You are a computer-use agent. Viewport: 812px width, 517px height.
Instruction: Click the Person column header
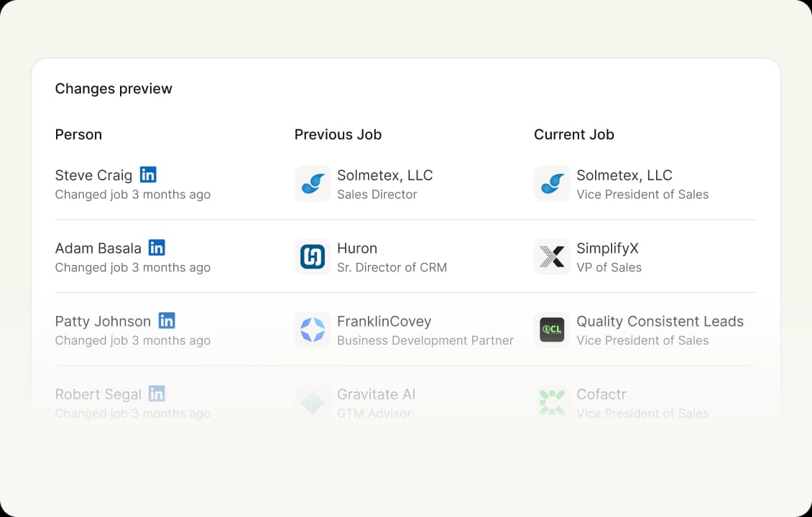(x=78, y=134)
